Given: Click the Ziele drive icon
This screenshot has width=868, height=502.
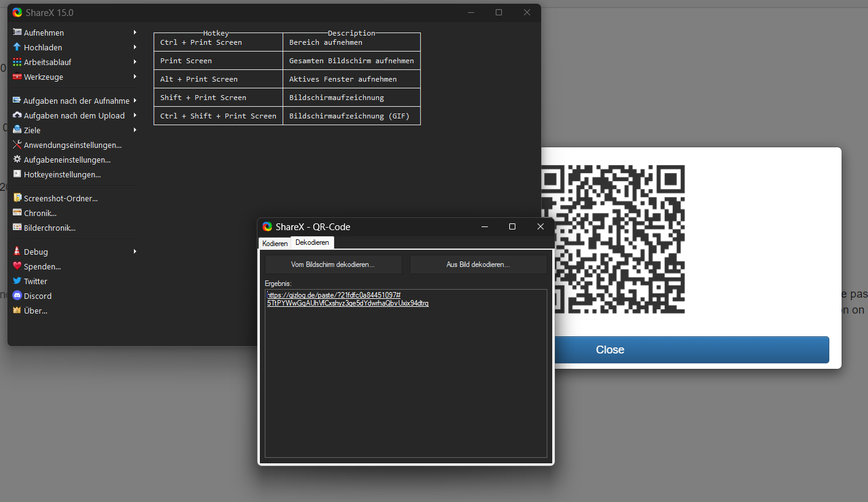Looking at the screenshot, I should click(17, 130).
